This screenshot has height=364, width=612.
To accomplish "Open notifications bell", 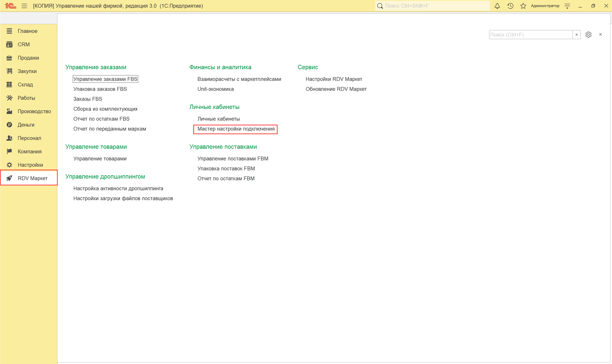I will point(497,6).
